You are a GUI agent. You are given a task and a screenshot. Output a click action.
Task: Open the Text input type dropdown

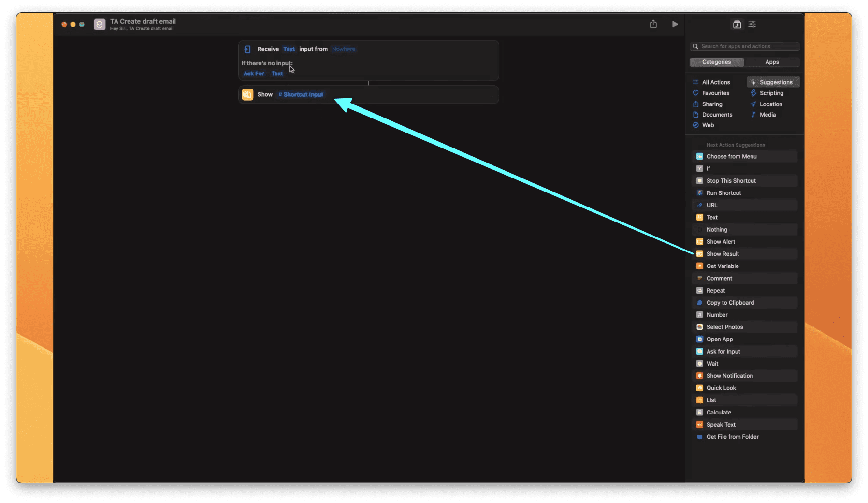[289, 49]
